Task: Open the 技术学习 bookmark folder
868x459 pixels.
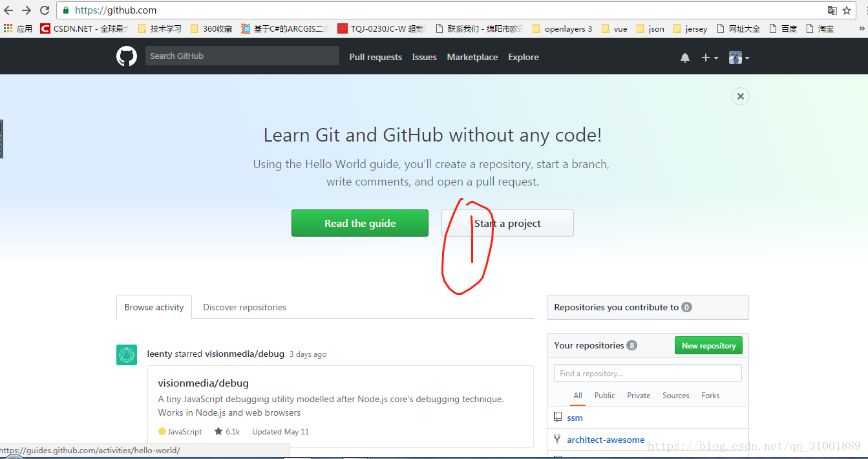Action: pos(160,28)
